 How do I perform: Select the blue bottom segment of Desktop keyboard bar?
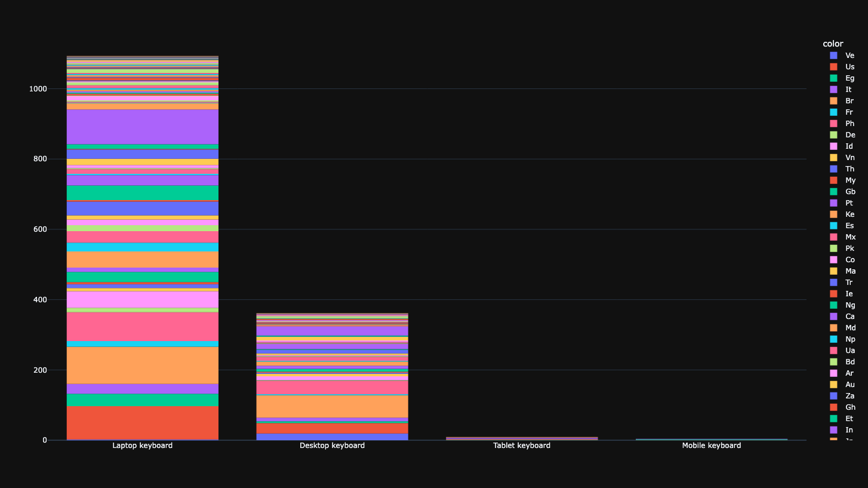pyautogui.click(x=333, y=437)
